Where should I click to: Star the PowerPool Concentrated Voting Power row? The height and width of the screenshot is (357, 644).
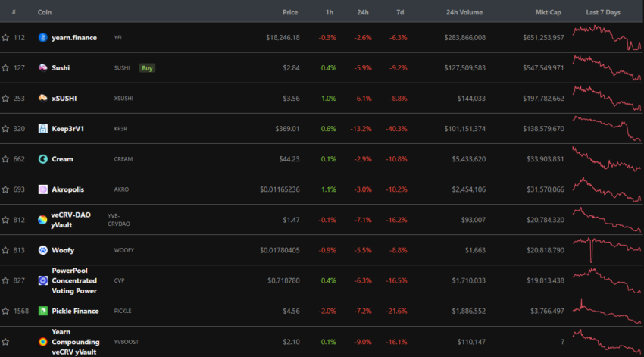pyautogui.click(x=5, y=280)
